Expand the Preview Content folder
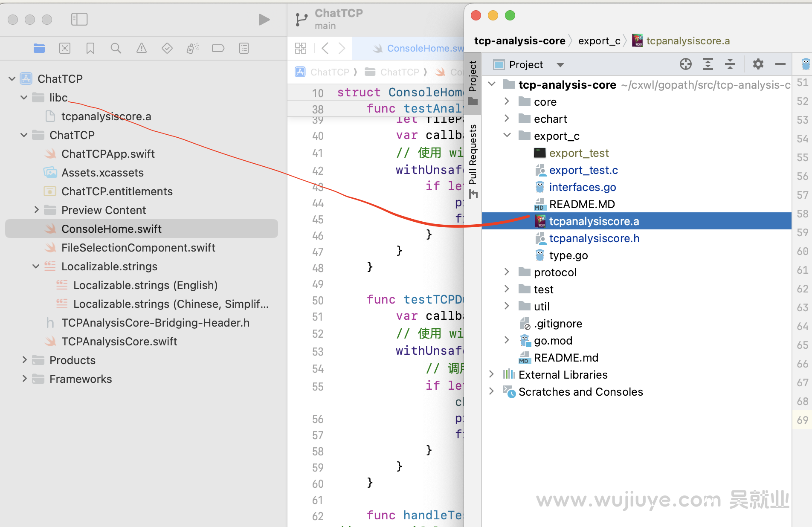Image resolution: width=812 pixels, height=527 pixels. pyautogui.click(x=36, y=210)
